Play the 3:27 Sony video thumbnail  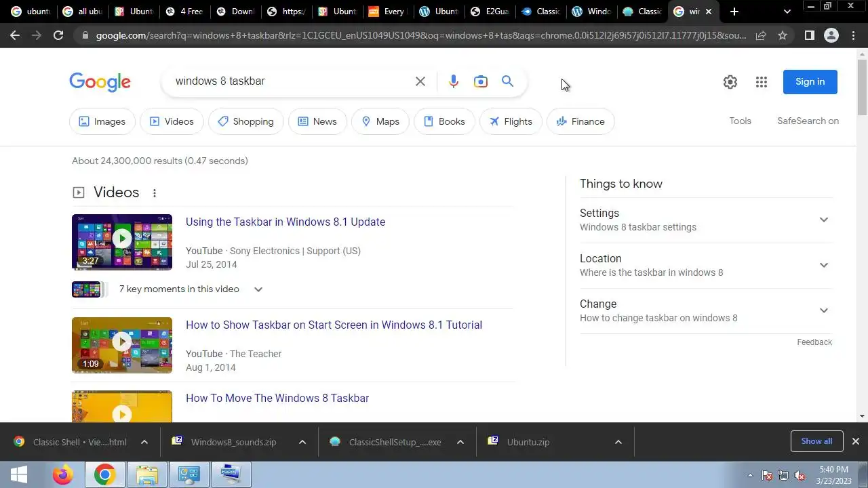pos(122,242)
